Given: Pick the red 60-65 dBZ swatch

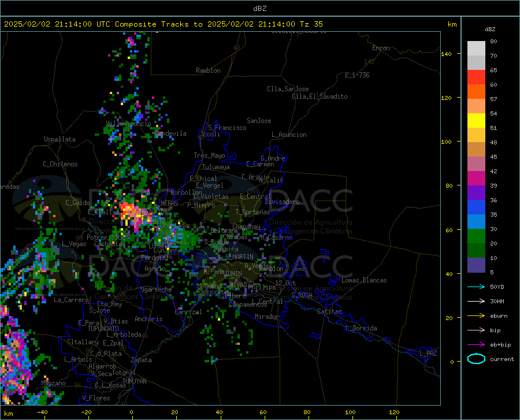Looking at the screenshot, I should 476,77.
